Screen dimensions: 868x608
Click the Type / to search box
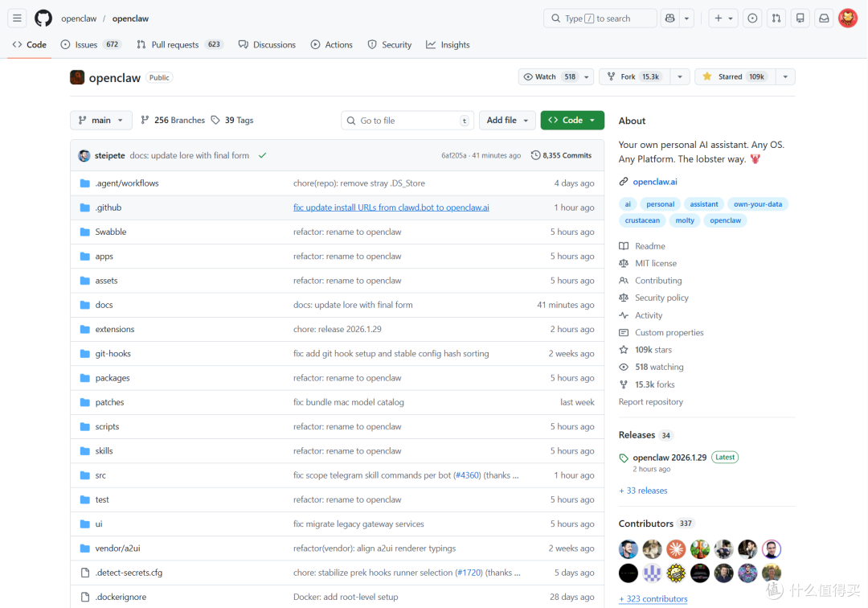600,18
